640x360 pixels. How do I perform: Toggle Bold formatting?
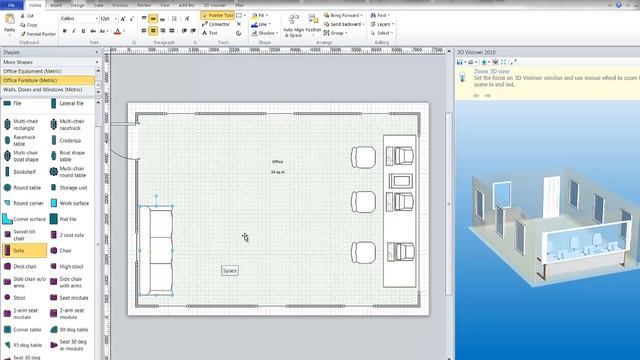(x=64, y=31)
